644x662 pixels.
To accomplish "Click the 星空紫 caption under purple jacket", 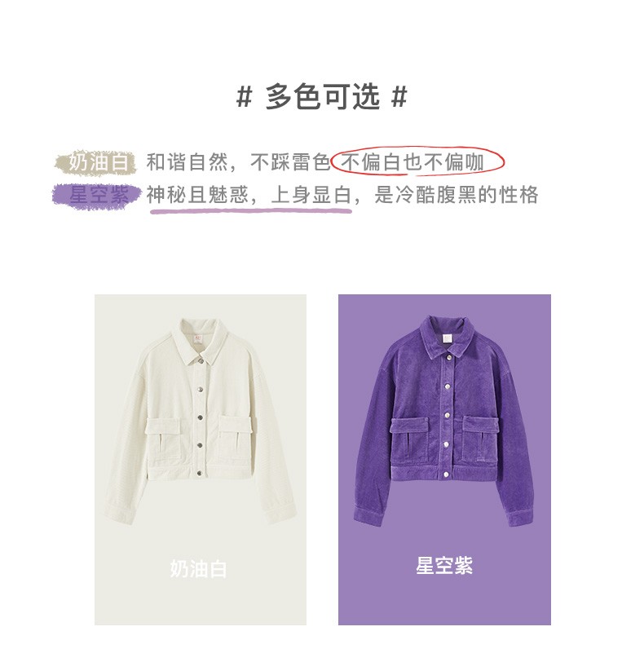I will point(444,566).
